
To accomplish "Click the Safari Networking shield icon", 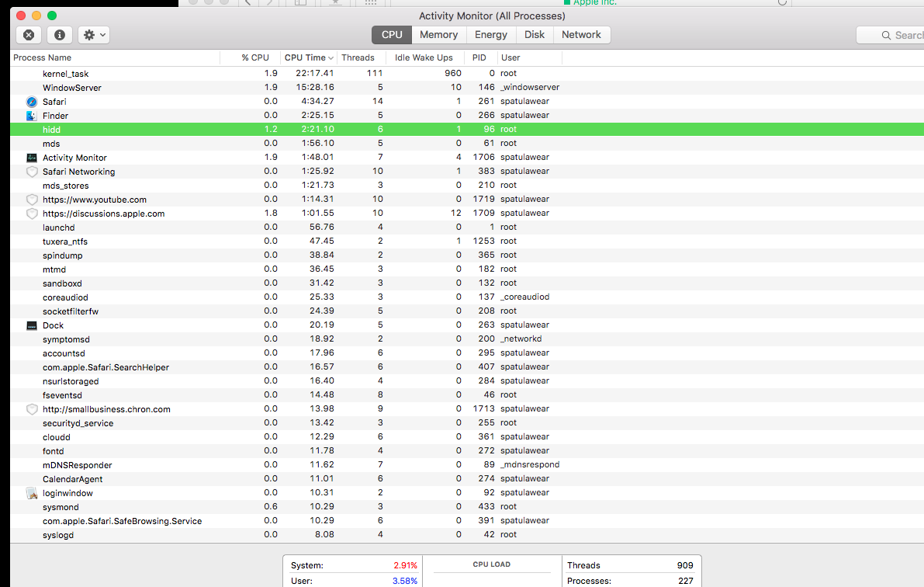I will (32, 172).
